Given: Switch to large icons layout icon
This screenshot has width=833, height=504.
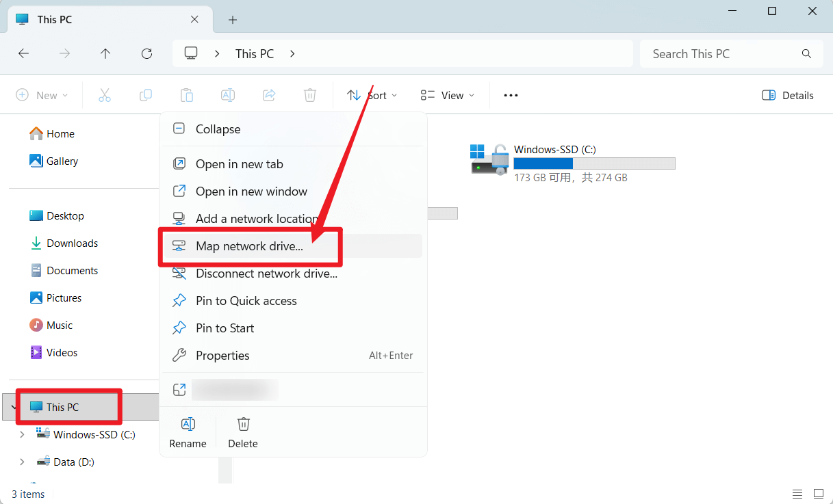Looking at the screenshot, I should 819,494.
